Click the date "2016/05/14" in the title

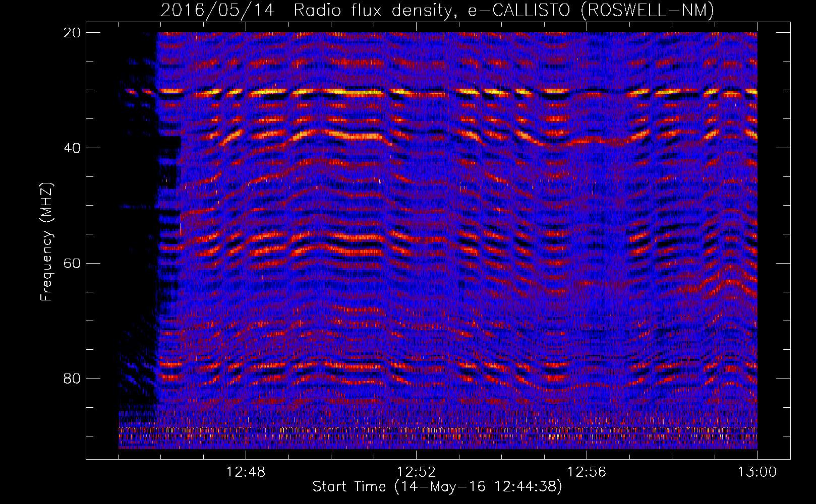(x=218, y=10)
